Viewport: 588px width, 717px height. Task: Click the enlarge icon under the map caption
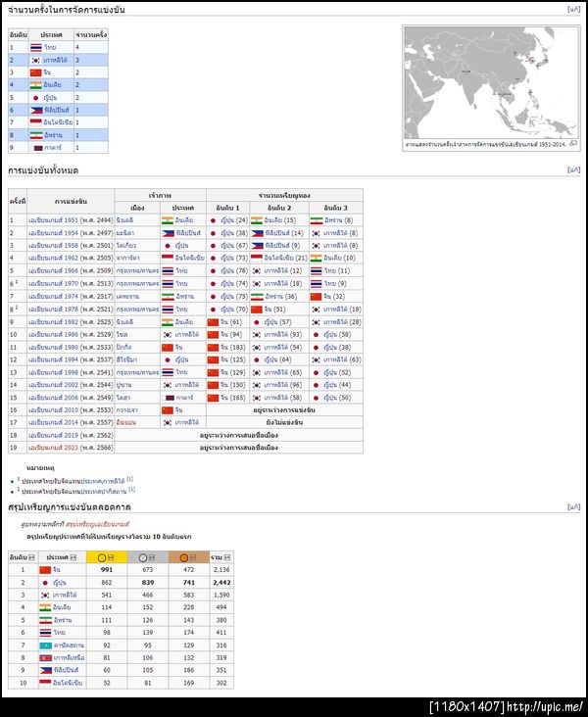tap(573, 144)
